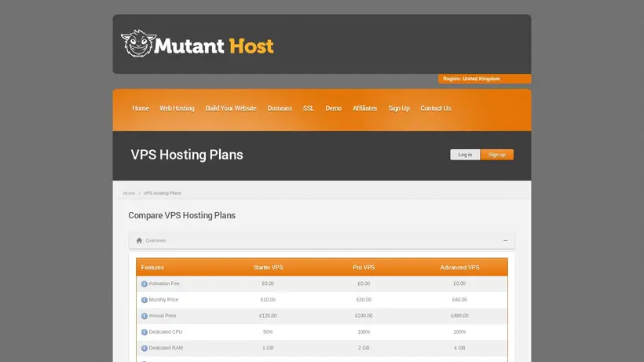The image size is (644, 362).
Task: Click the £480.00 annual price cell
Action: 459,316
